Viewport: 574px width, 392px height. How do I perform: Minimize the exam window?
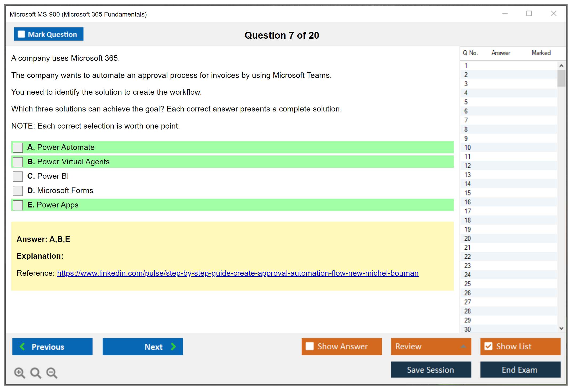tap(505, 14)
